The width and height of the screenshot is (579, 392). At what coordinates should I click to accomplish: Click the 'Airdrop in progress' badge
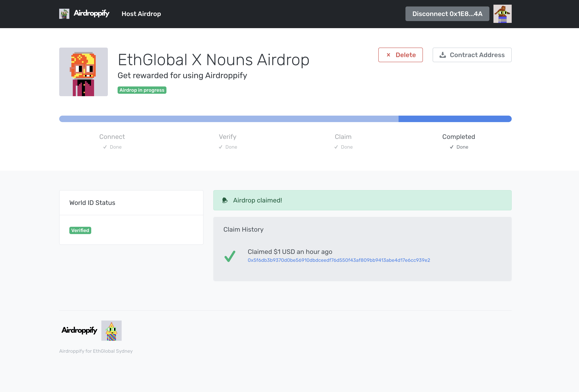(x=142, y=90)
